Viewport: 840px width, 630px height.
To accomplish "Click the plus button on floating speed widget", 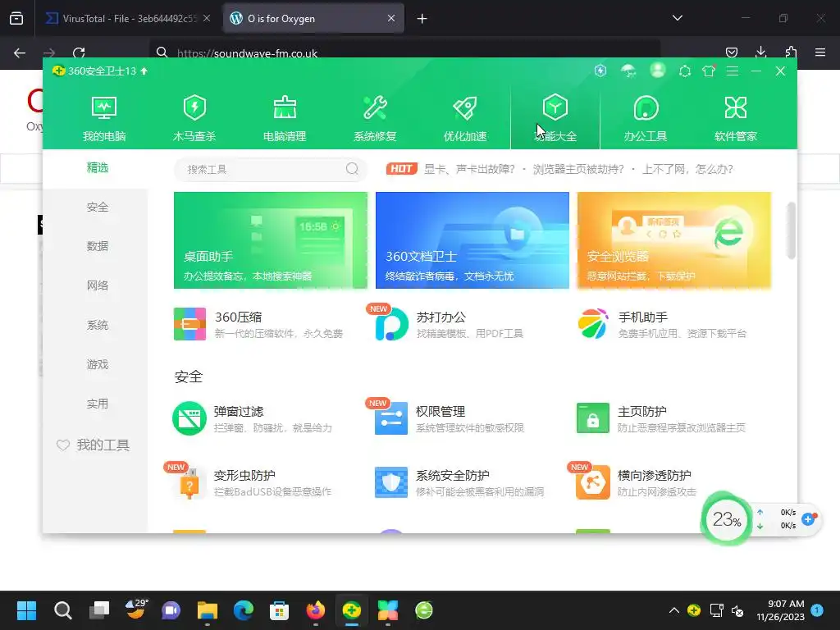I will tap(808, 518).
